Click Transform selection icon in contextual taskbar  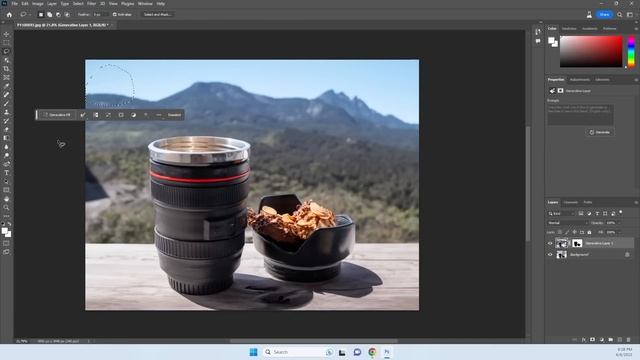coord(108,115)
